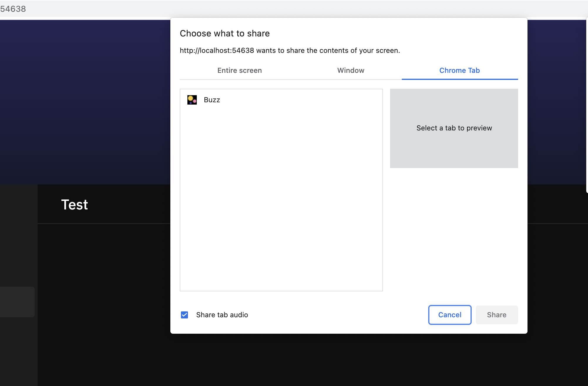Switch to the Entire screen tab
The image size is (588, 386).
pos(239,71)
